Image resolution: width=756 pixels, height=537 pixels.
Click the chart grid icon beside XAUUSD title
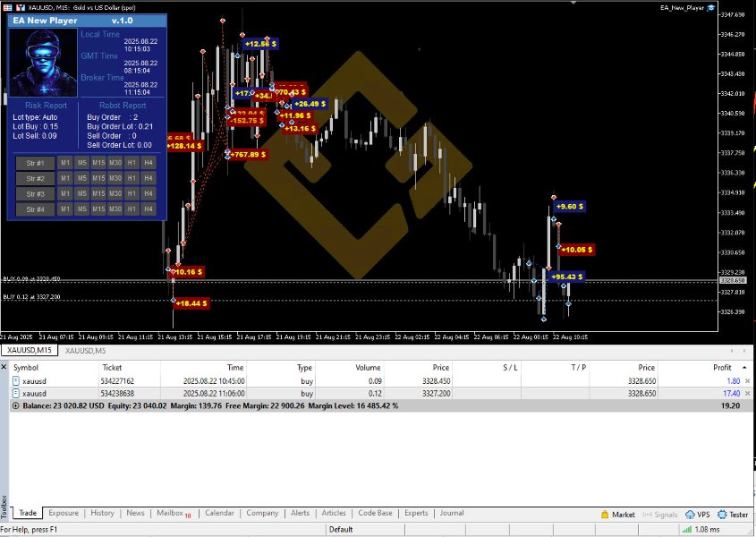coord(7,7)
